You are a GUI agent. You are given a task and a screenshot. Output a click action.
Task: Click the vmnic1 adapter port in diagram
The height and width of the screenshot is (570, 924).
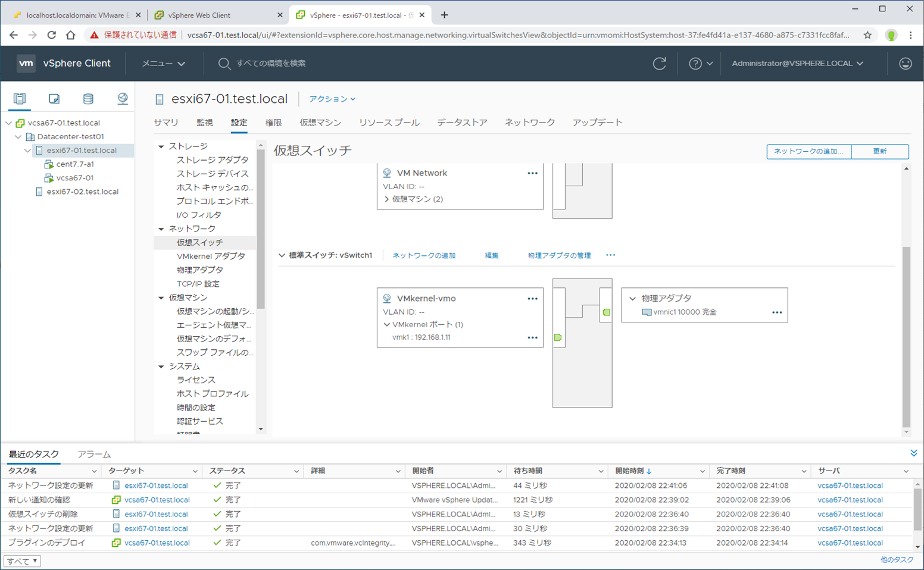606,312
